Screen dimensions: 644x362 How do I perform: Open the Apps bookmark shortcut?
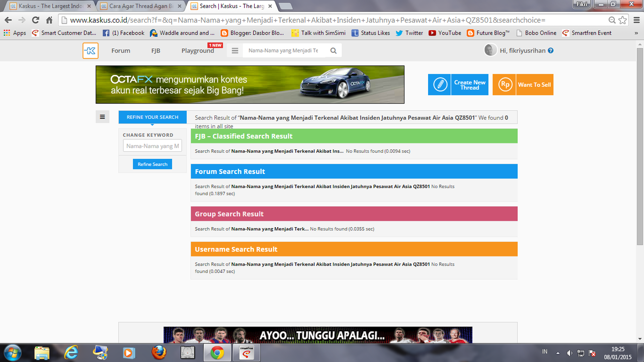pyautogui.click(x=15, y=33)
